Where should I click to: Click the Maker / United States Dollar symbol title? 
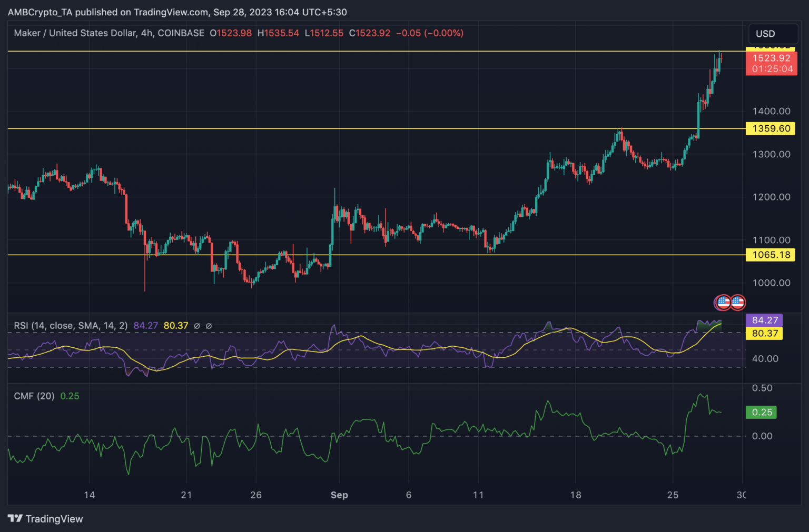(109, 33)
